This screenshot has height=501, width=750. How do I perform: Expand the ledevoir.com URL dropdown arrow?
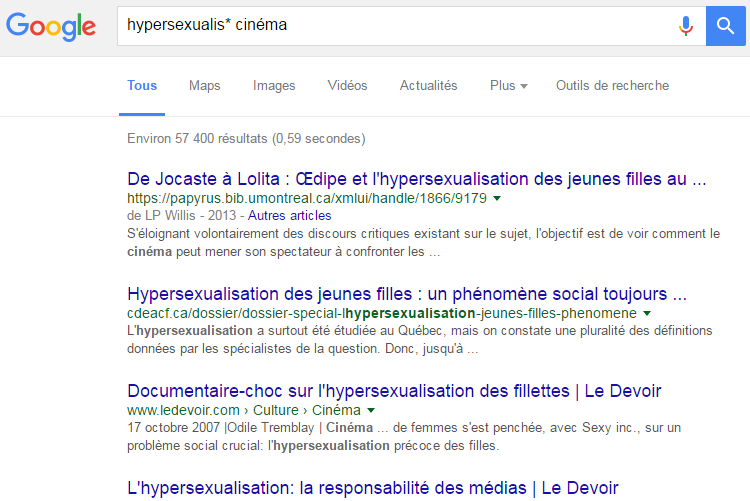pyautogui.click(x=371, y=410)
